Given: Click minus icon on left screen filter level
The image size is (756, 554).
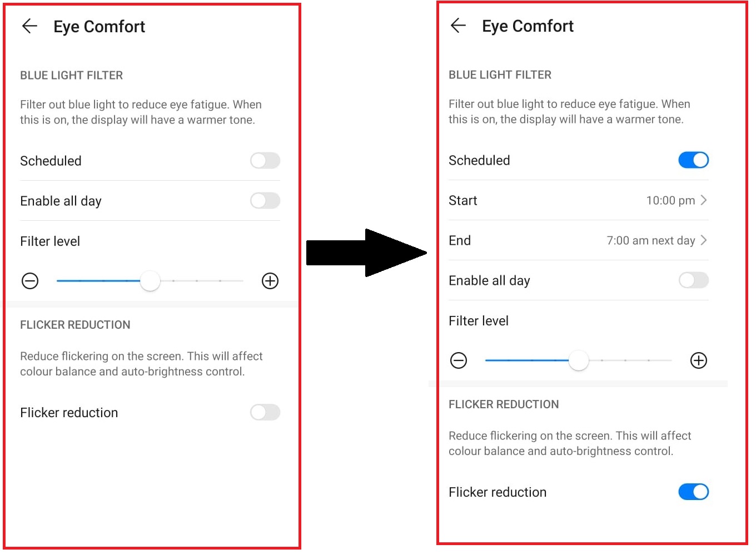Looking at the screenshot, I should tap(30, 281).
